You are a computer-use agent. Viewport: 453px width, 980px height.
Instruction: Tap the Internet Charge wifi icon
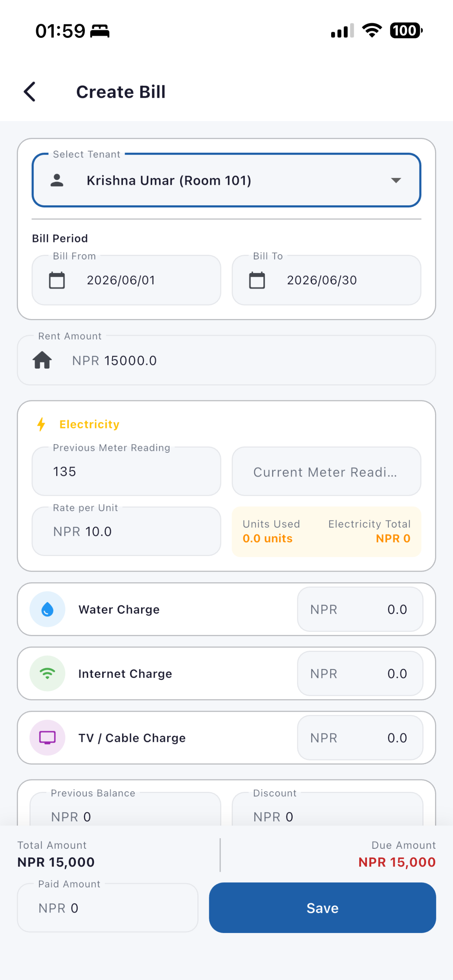pos(47,673)
